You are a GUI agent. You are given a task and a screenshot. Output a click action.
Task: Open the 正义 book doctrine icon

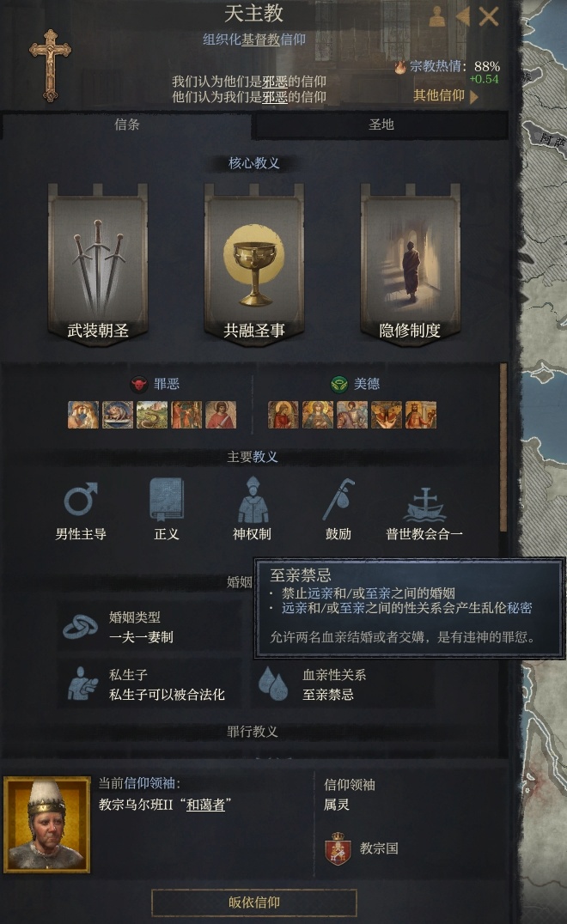pos(166,500)
